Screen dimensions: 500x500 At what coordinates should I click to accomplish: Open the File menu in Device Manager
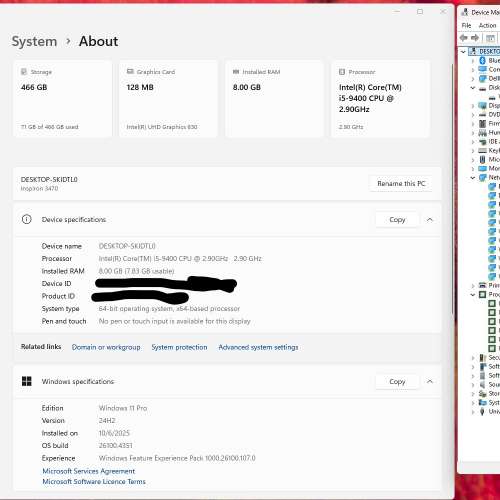pyautogui.click(x=466, y=25)
